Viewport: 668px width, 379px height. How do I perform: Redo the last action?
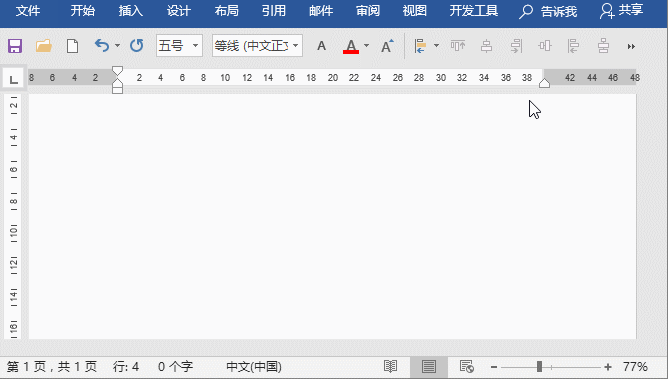click(x=136, y=45)
